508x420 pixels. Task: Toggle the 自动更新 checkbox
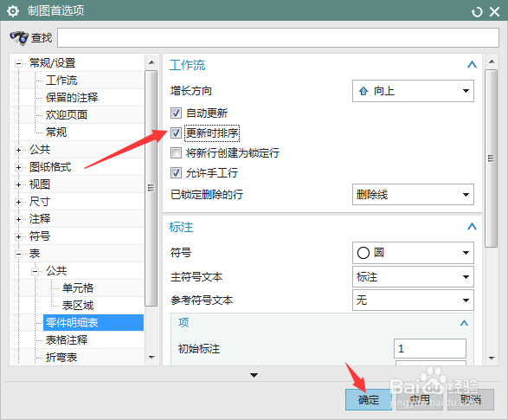coord(176,113)
